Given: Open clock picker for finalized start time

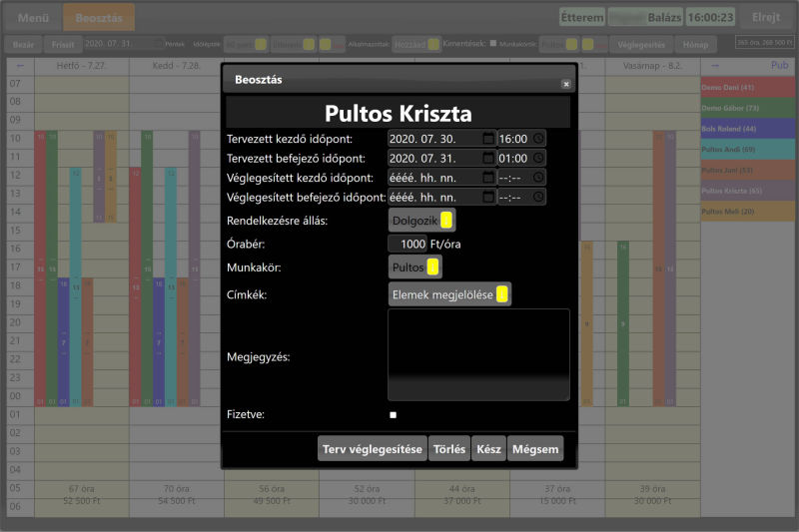Looking at the screenshot, I should (537, 177).
